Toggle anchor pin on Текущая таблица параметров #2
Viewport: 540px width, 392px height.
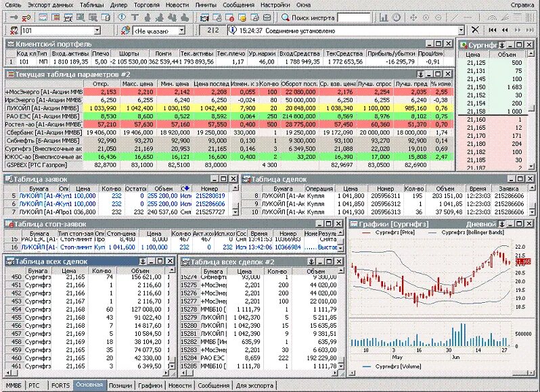click(x=420, y=74)
